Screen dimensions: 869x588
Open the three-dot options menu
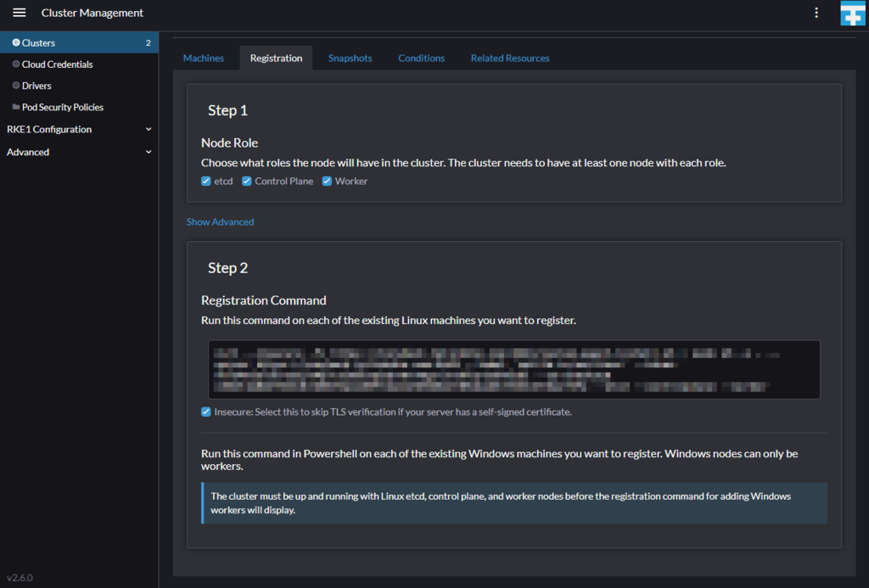(x=816, y=13)
